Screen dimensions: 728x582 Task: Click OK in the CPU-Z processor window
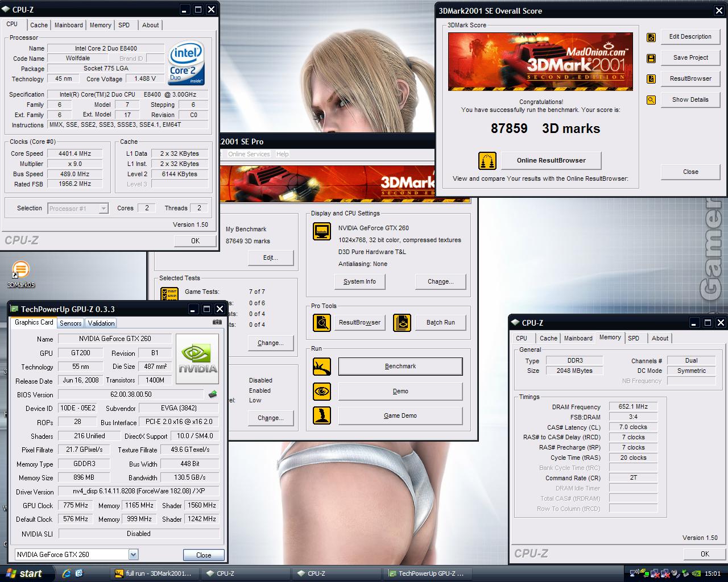point(195,240)
